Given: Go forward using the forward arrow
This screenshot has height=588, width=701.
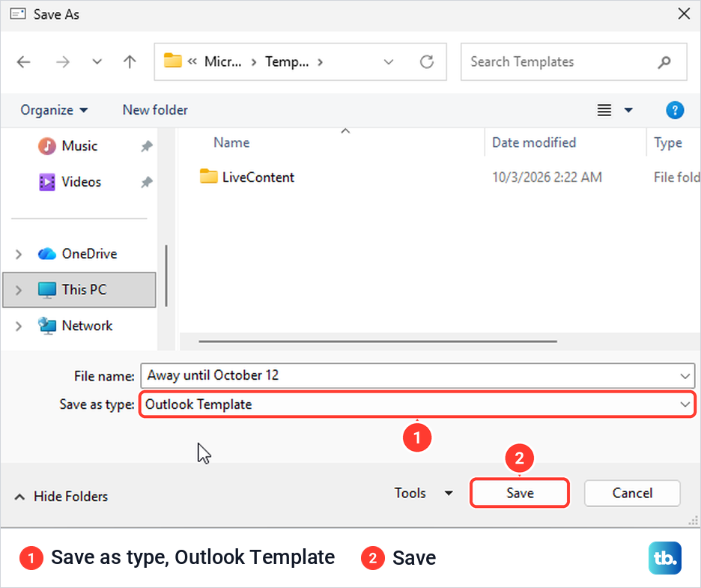Looking at the screenshot, I should (63, 61).
